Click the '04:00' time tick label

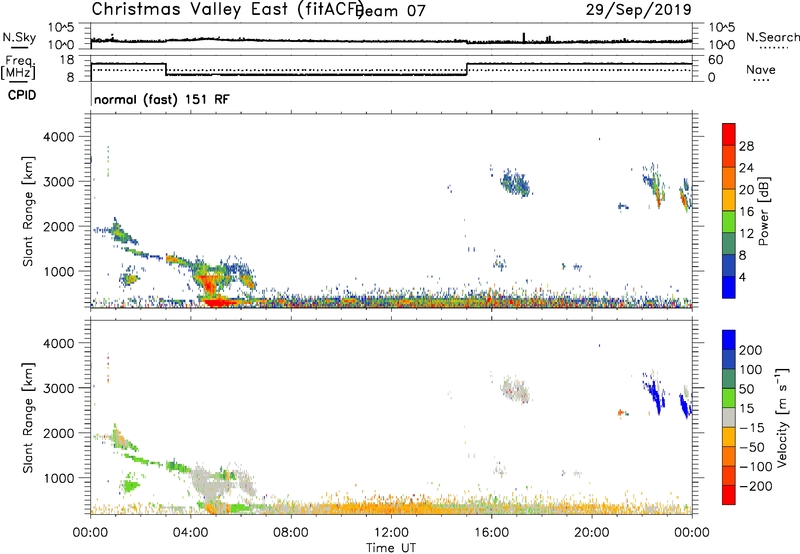(x=191, y=533)
